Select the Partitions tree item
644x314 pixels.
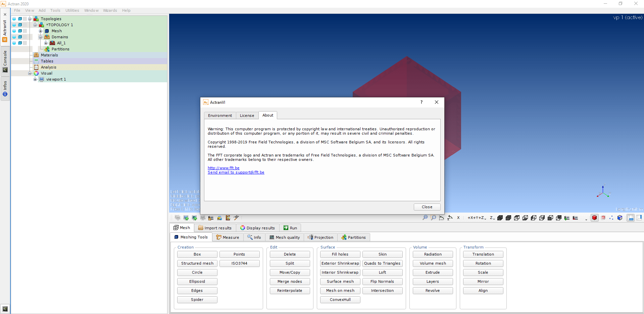(60, 49)
